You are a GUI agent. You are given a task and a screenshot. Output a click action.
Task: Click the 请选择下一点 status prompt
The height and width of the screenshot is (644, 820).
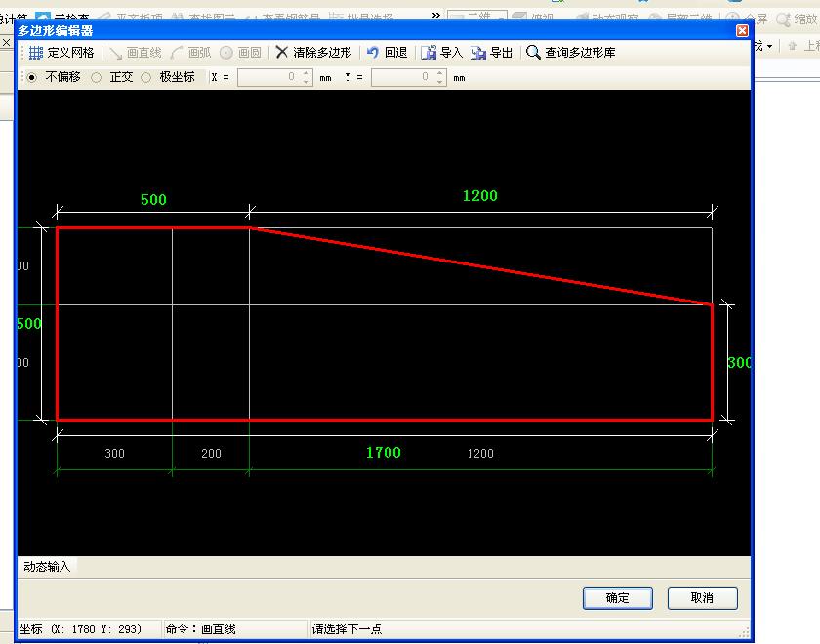(x=347, y=628)
